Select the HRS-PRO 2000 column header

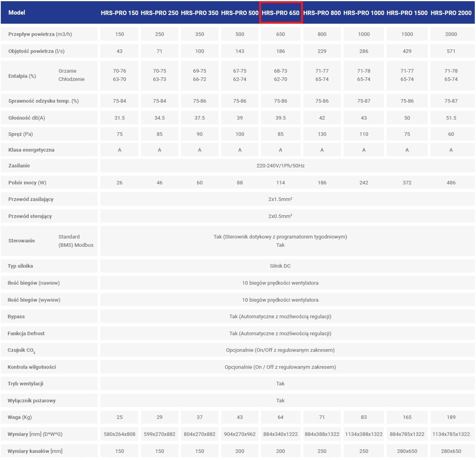tap(451, 13)
